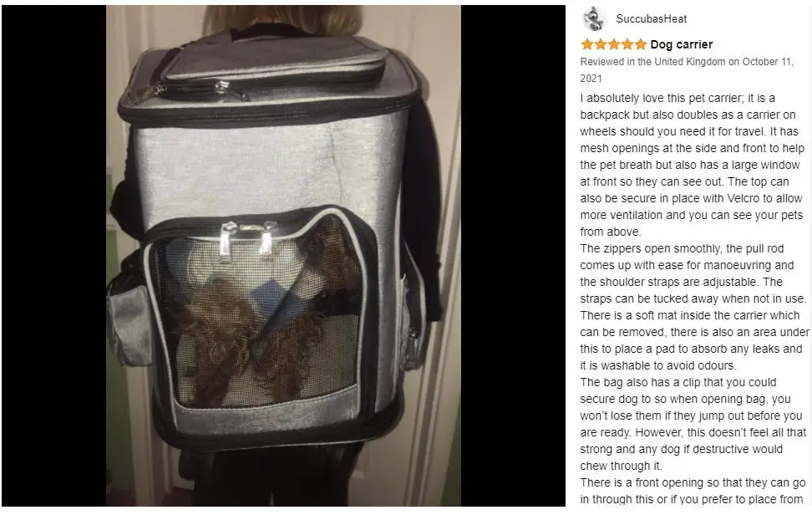Select the third rating star
Screen dimensions: 812x515
(x=614, y=44)
